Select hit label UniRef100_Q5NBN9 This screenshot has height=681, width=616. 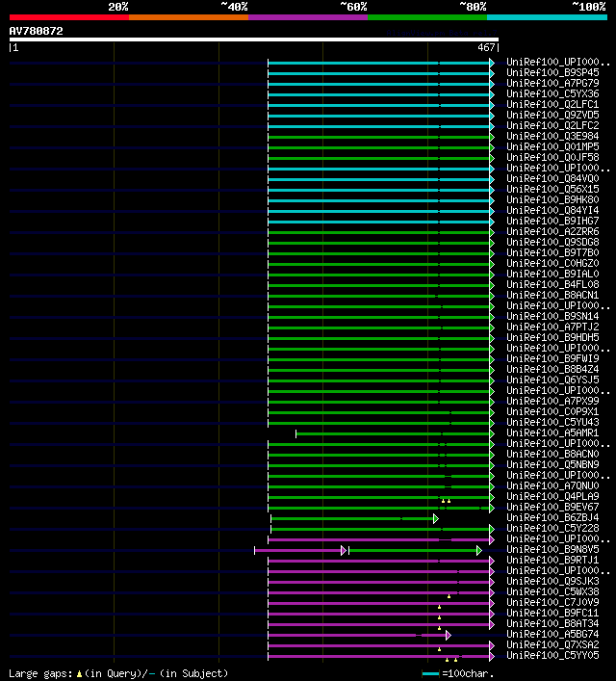coord(552,464)
